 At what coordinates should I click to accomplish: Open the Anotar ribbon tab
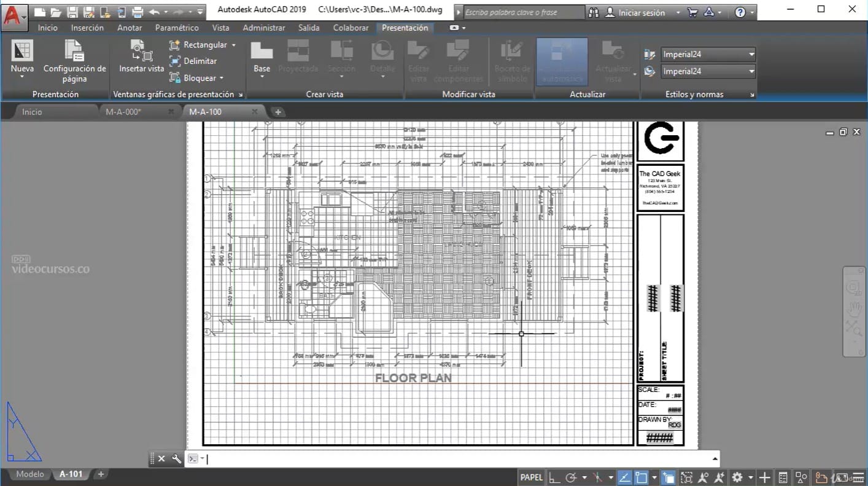130,28
